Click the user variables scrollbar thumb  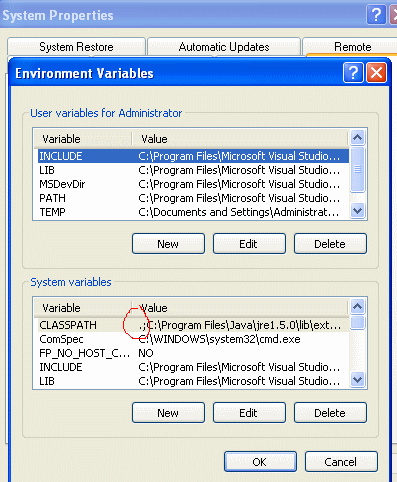[x=358, y=169]
